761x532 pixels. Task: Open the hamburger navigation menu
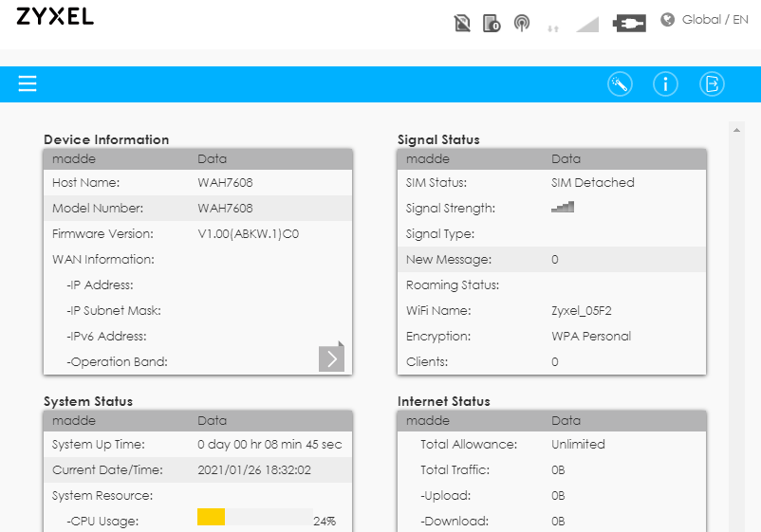[x=28, y=83]
